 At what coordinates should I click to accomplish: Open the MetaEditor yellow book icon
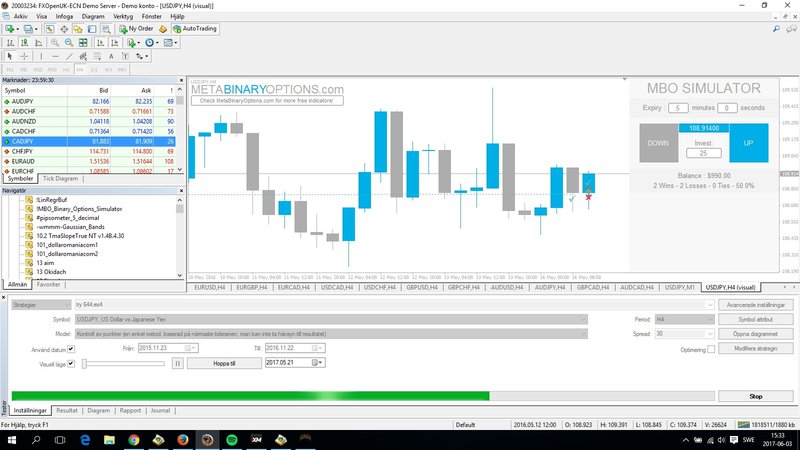pos(163,29)
